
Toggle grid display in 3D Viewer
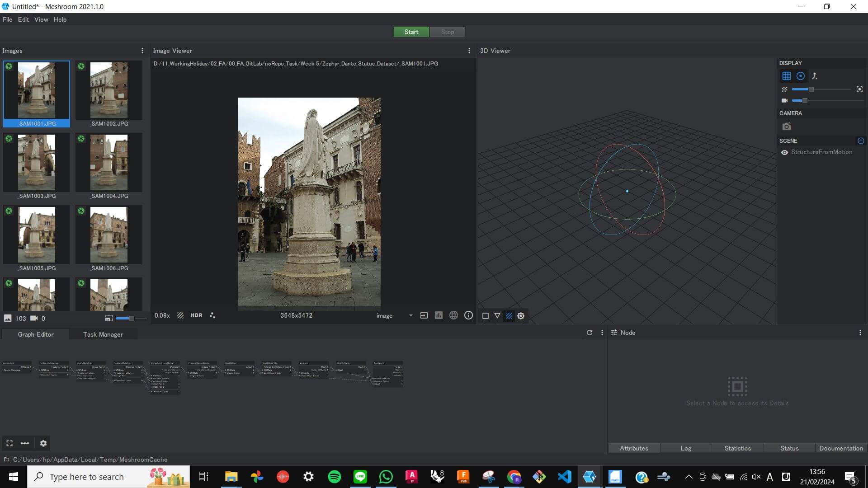(786, 76)
